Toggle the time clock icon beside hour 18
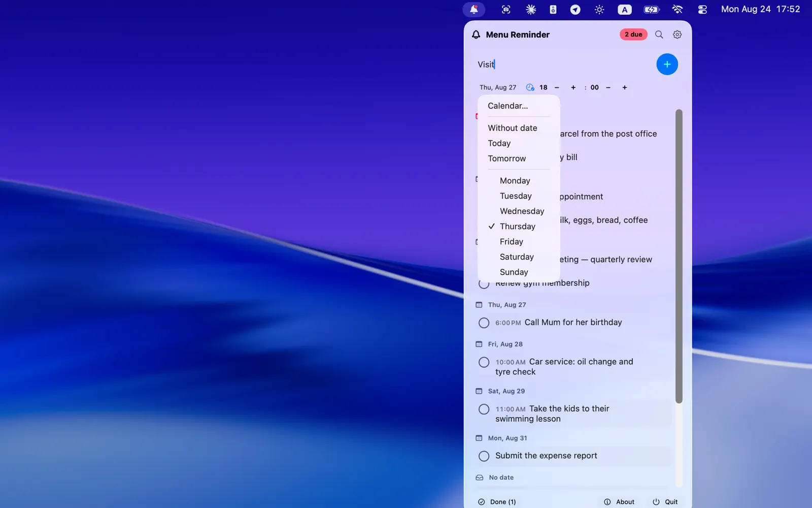The width and height of the screenshot is (812, 508). [x=530, y=87]
